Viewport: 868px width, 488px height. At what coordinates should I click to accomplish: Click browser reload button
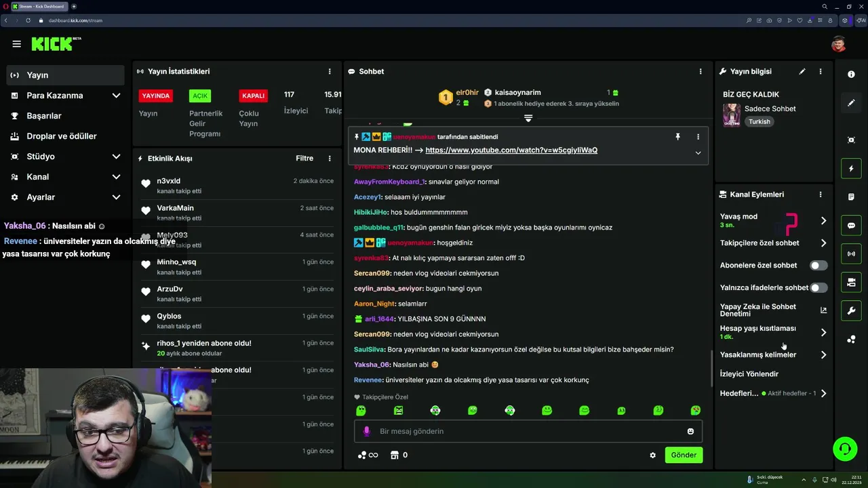(x=28, y=20)
